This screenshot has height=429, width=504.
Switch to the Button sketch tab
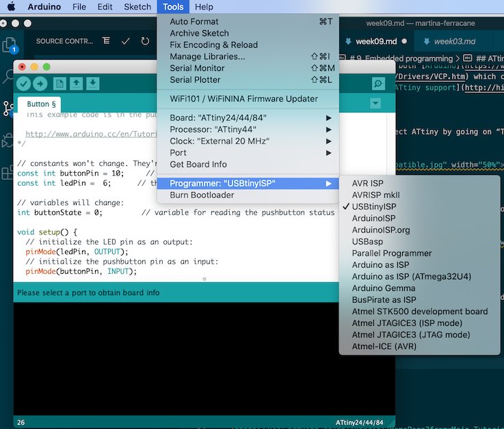point(39,104)
